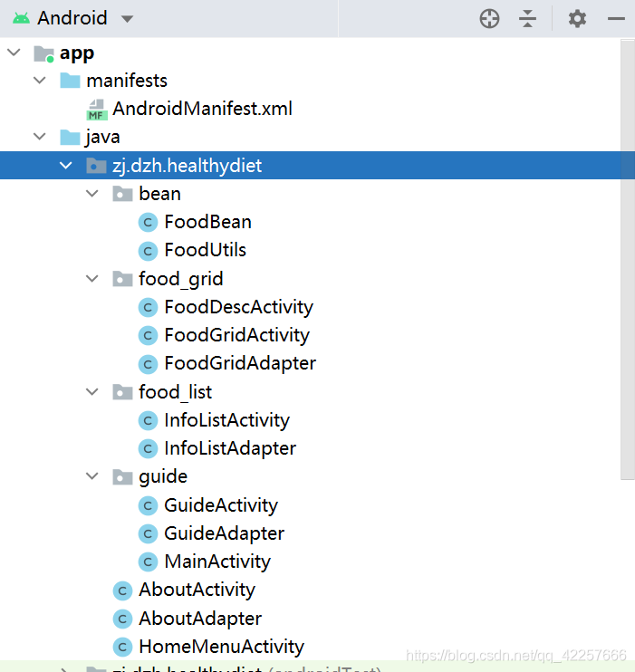Collapse the zj.dzh.healthydiet package chevron
This screenshot has width=635, height=672.
(65, 166)
